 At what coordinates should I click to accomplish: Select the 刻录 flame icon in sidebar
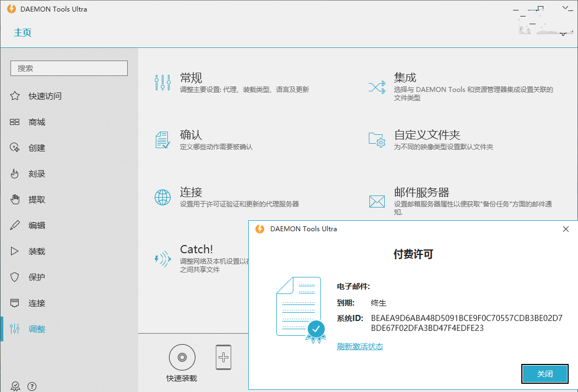15,174
